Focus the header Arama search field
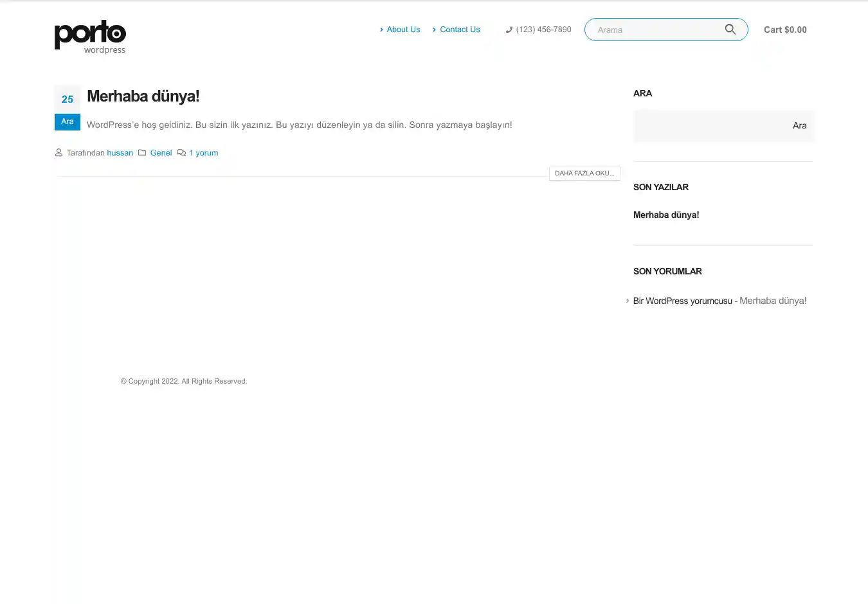The height and width of the screenshot is (604, 868). coord(656,30)
